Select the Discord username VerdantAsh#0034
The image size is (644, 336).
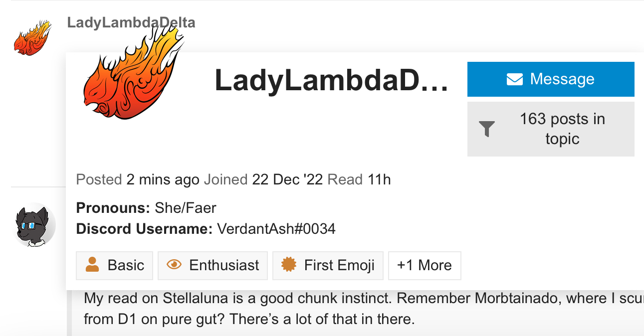(x=276, y=229)
